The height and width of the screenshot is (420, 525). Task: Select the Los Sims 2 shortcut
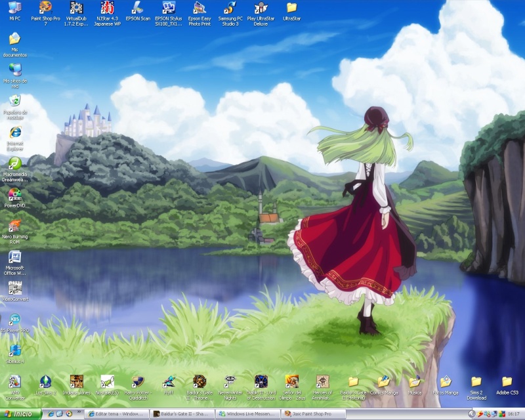[x=45, y=385]
